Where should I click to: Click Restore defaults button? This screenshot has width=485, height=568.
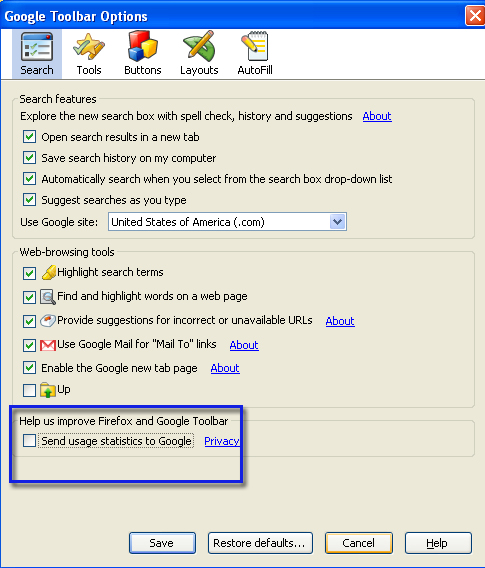pos(260,543)
